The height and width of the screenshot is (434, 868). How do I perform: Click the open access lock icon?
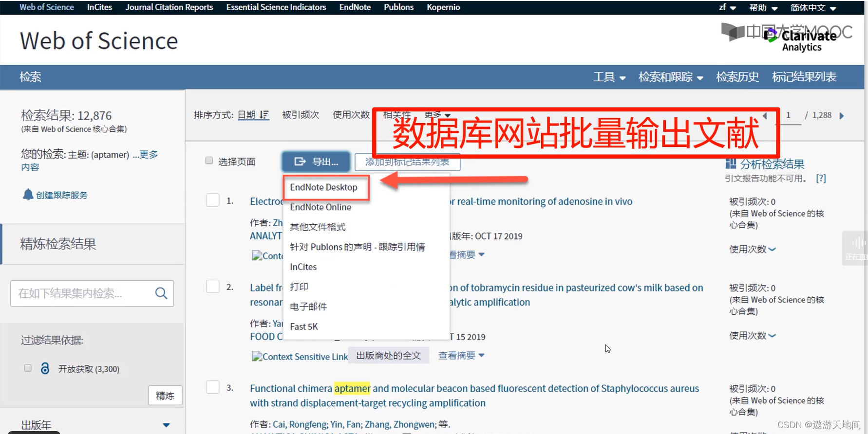(45, 368)
